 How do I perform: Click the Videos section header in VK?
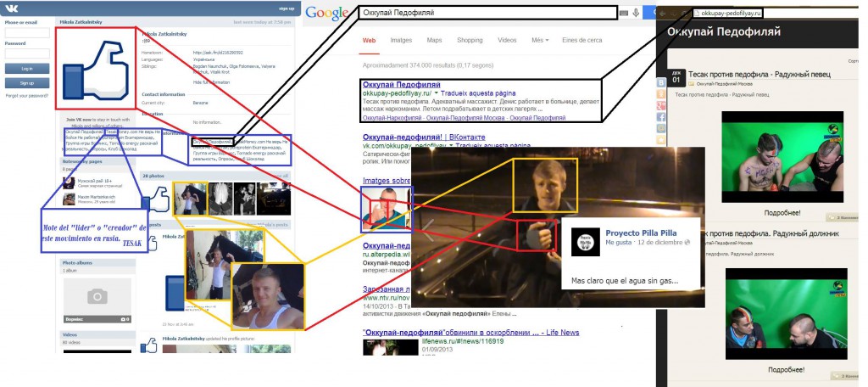(x=97, y=335)
